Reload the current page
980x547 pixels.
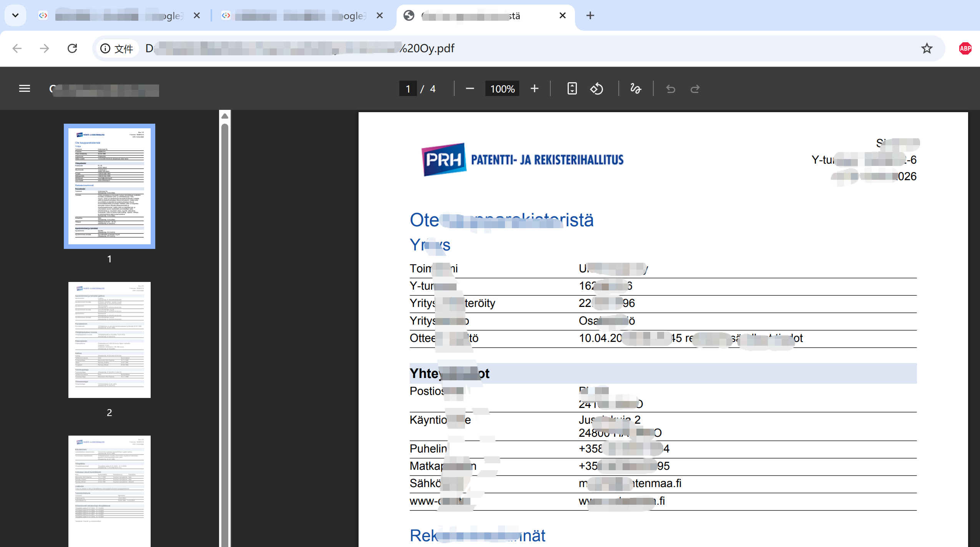(72, 48)
